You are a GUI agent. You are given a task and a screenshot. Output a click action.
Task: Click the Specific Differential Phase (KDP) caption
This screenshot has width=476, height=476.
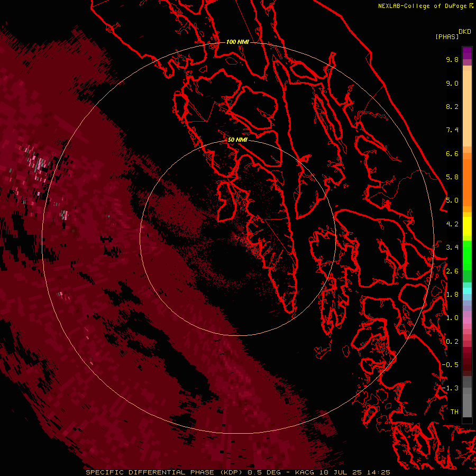[165, 472]
